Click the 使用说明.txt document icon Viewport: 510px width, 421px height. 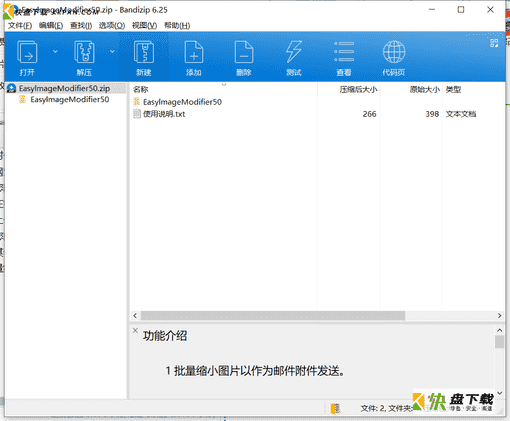137,114
